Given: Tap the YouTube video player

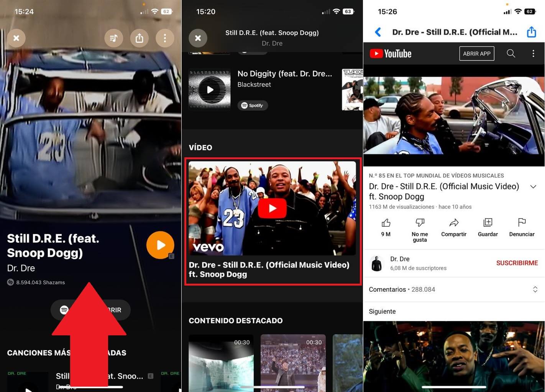Looking at the screenshot, I should [454, 115].
